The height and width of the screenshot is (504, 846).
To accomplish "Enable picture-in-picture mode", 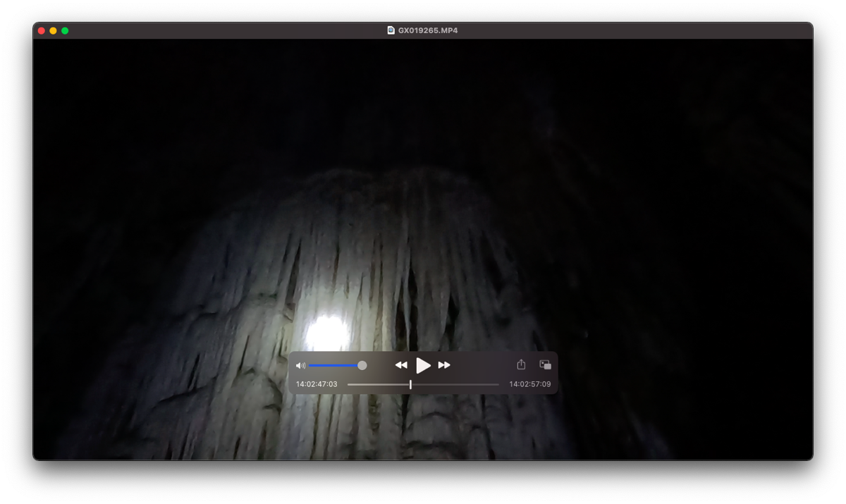I will pos(545,365).
